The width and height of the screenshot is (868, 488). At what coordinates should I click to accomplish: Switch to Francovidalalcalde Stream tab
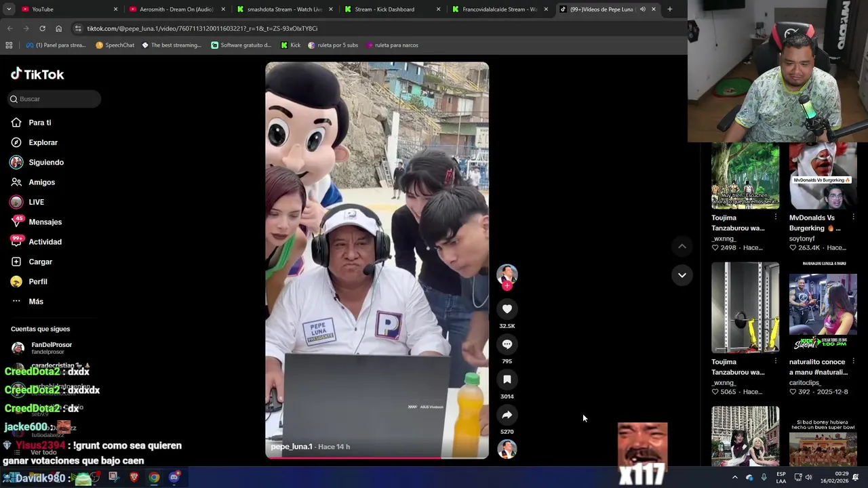(x=499, y=9)
